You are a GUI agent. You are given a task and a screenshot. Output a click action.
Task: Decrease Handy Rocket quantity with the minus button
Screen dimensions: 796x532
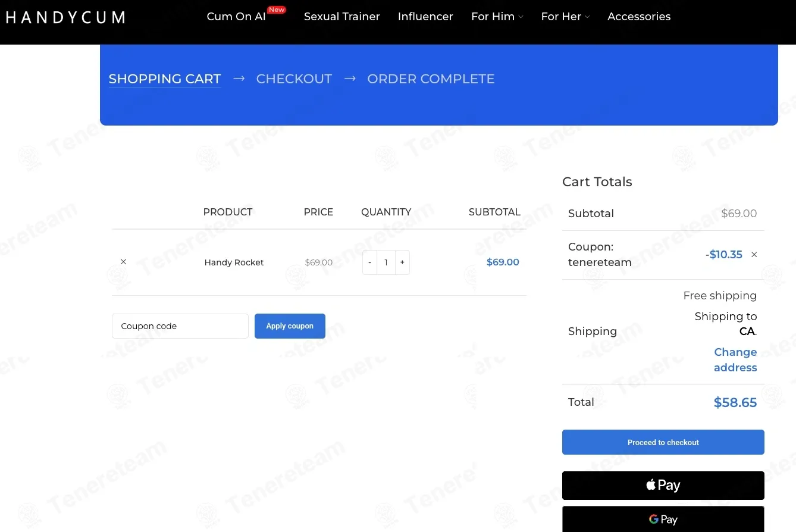369,262
